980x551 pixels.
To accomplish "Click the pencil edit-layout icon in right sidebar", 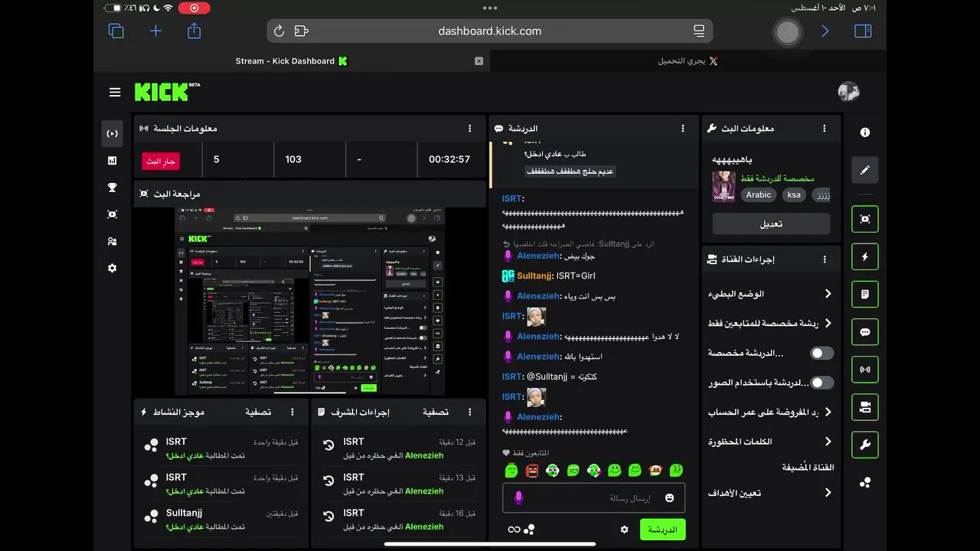I will (865, 170).
